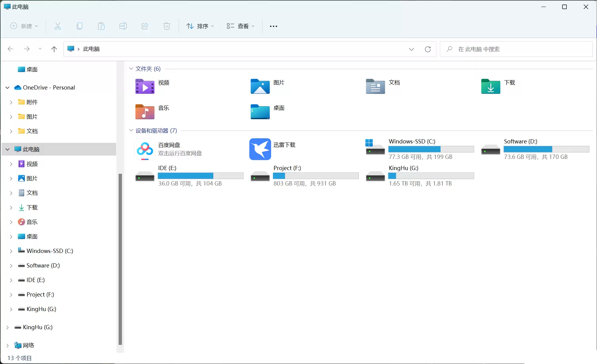The image size is (597, 364).
Task: Expand 视频 in the navigation tree
Action: [11, 164]
